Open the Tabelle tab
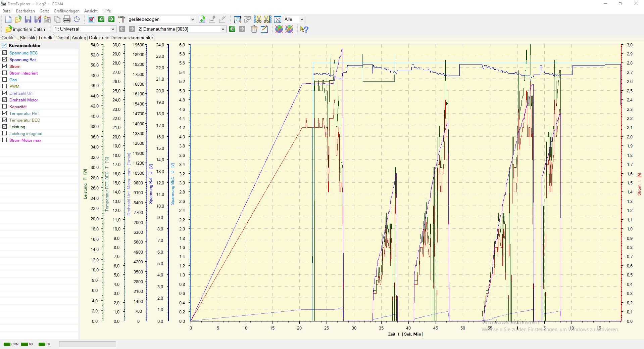 pyautogui.click(x=46, y=38)
